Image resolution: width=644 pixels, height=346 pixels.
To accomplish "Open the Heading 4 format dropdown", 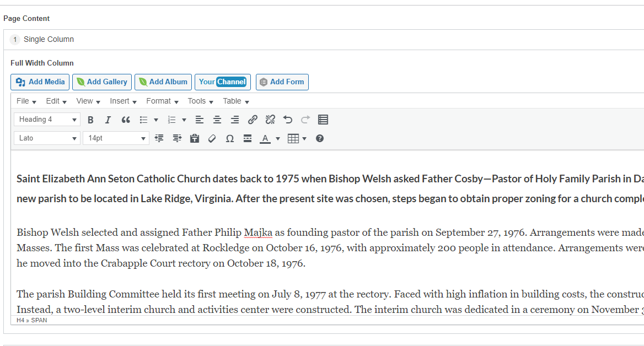I will [47, 120].
